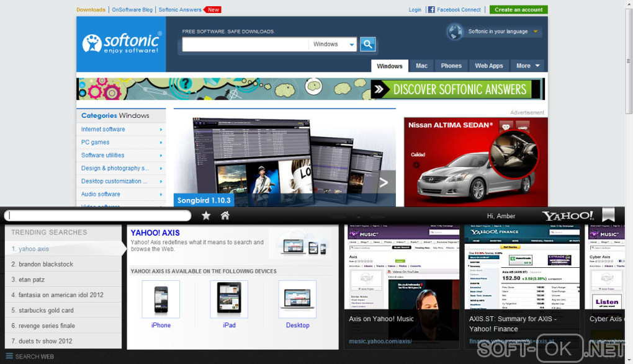Select trending search 'starbucks gold card'
The image size is (633, 364).
63,310
